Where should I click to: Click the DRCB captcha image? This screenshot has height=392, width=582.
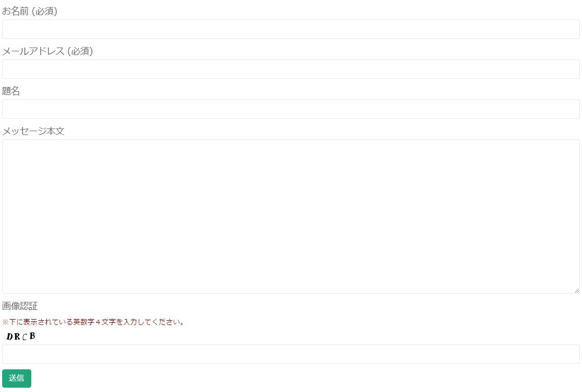click(21, 336)
